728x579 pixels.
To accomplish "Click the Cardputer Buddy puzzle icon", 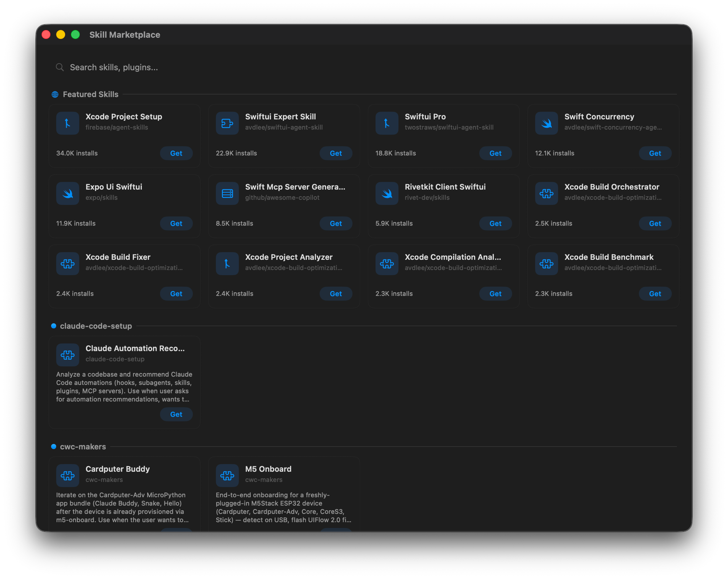I will (x=67, y=475).
